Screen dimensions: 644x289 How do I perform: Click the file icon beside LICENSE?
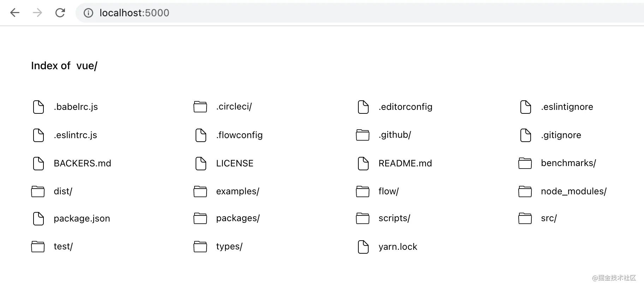click(x=201, y=164)
